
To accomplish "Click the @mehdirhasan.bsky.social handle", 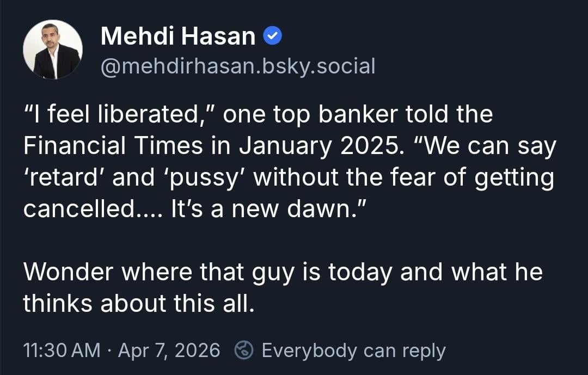I will pos(238,66).
